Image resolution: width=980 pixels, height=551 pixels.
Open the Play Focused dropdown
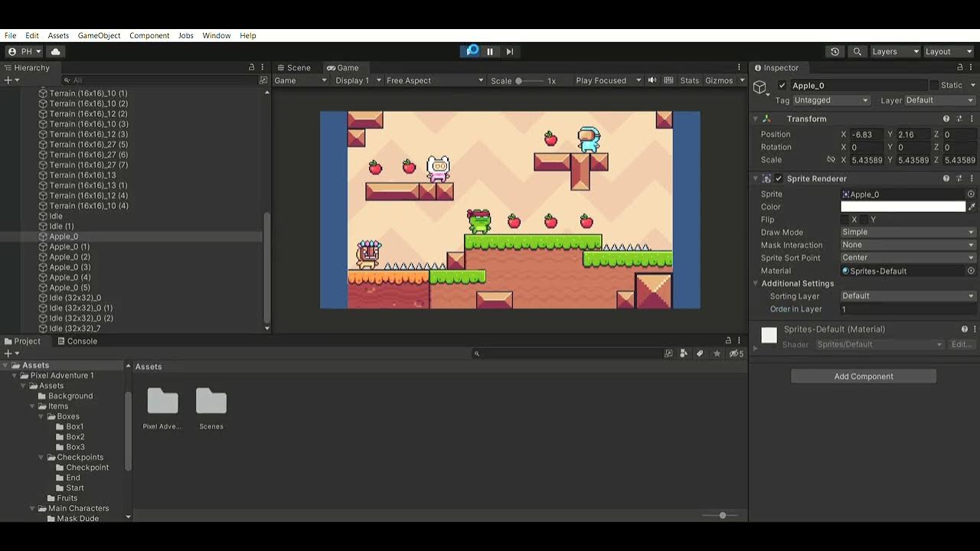click(x=608, y=80)
